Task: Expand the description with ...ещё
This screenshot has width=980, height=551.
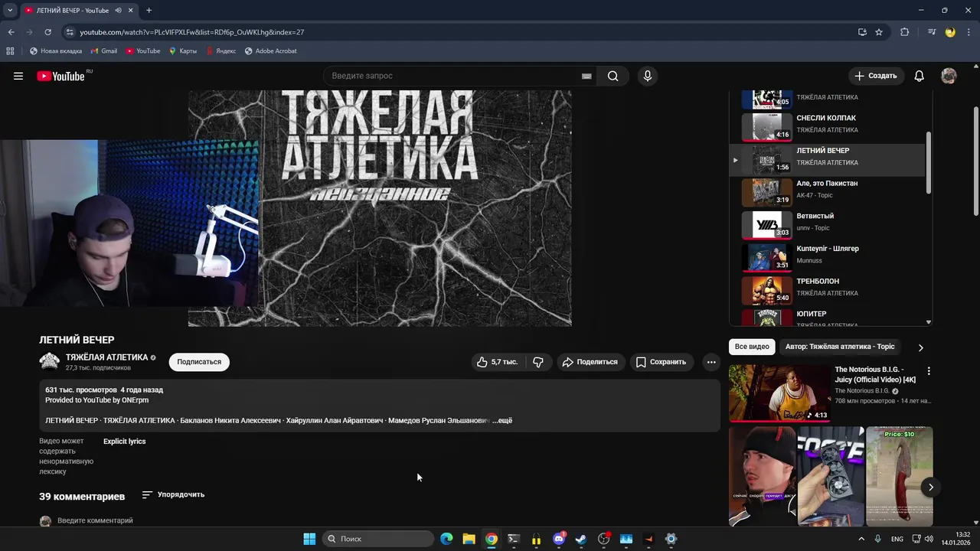Action: click(x=502, y=420)
